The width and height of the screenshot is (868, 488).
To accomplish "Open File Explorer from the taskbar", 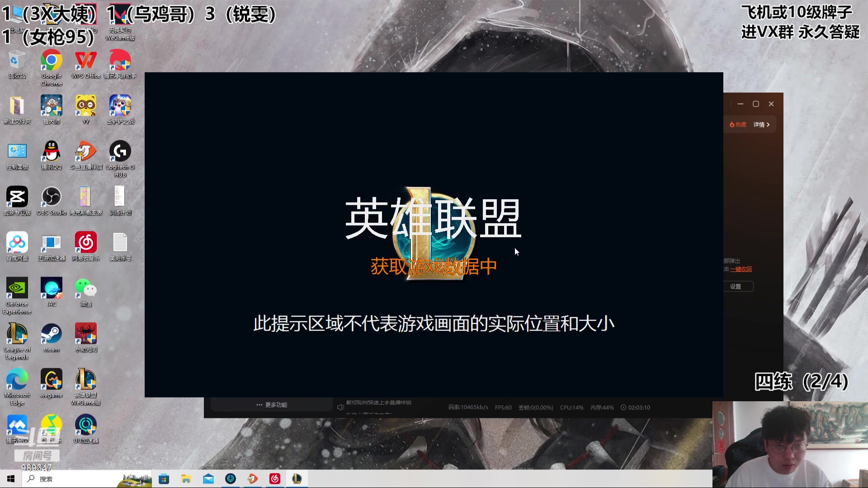I will click(186, 479).
